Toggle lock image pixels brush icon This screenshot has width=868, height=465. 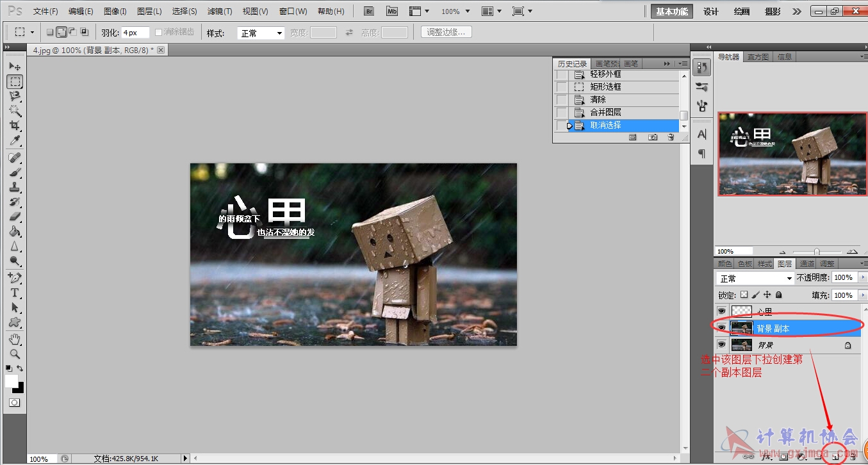click(x=755, y=295)
